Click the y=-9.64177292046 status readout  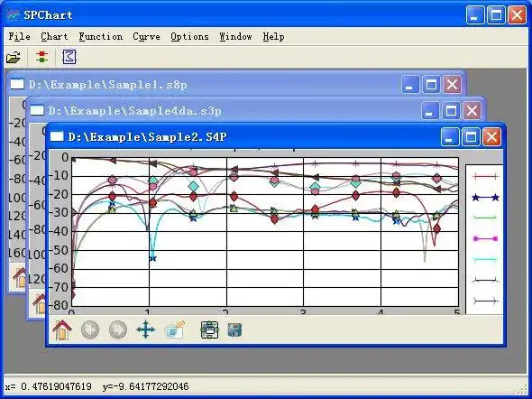[x=145, y=386]
